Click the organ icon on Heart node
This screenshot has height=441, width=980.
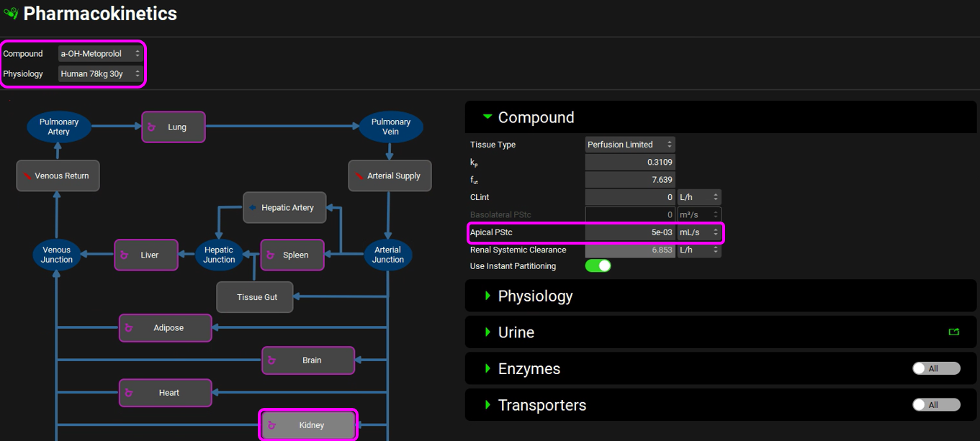[x=129, y=393]
